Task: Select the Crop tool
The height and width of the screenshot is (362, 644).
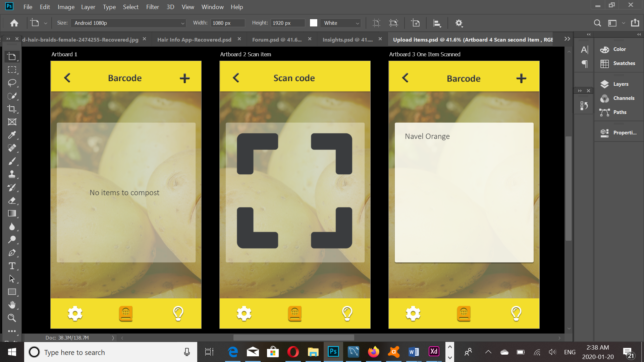Action: click(x=12, y=109)
